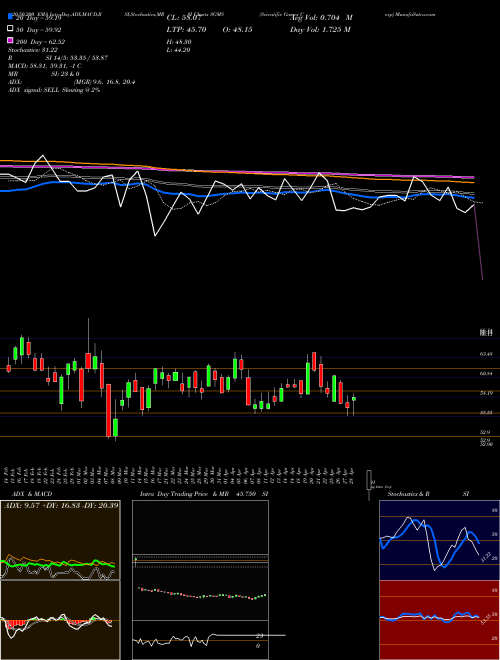Click the 'ADX signal: SELL' text
Screen dimensions: 500x660
point(34,90)
